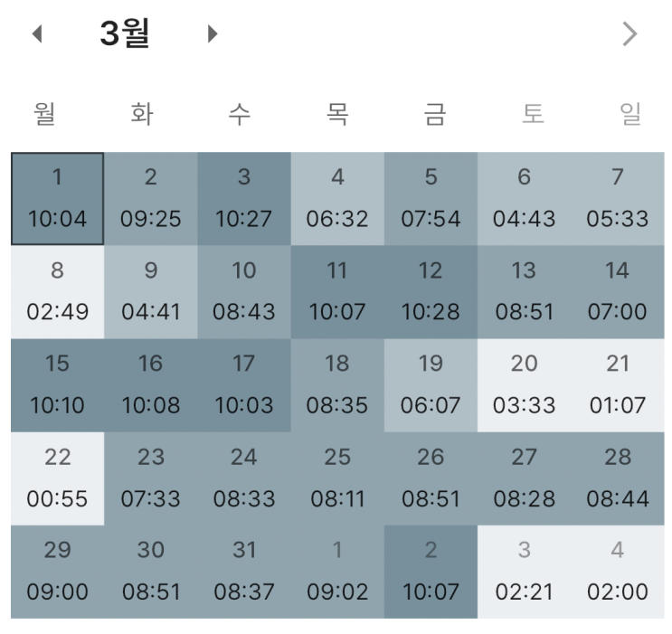Go to the previous month arrow

point(37,35)
